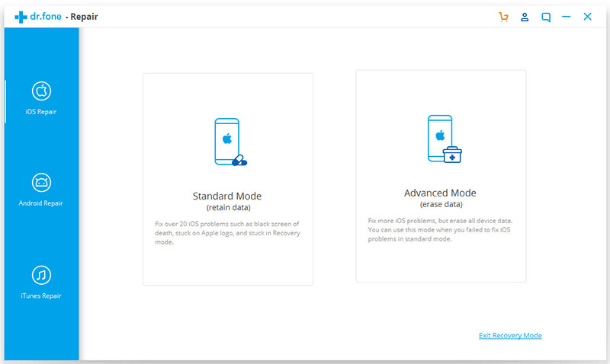The height and width of the screenshot is (364, 610).
Task: Switch to the iOS Repair label
Action: pos(41,112)
